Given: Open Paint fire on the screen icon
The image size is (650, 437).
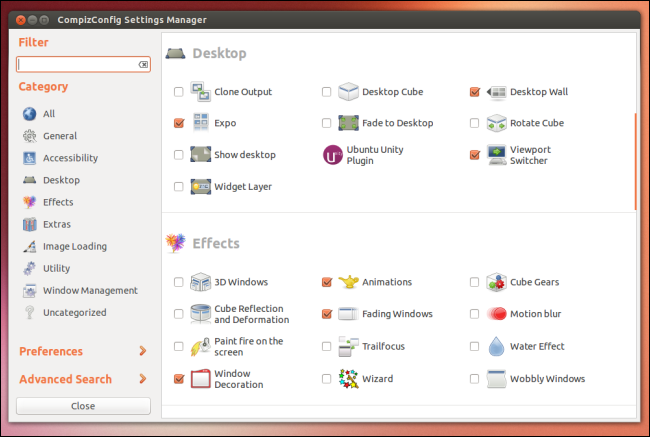Looking at the screenshot, I should pyautogui.click(x=201, y=346).
